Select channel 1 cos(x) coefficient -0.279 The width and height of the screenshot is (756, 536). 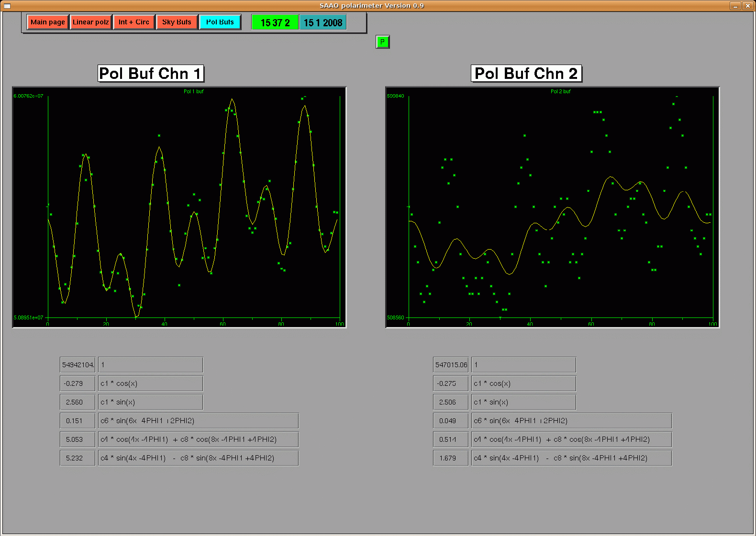coord(78,383)
